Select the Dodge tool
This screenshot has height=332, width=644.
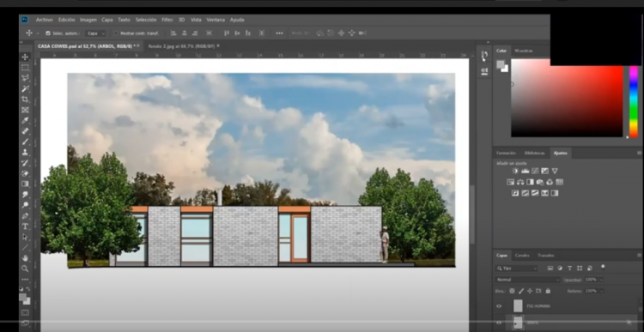(x=25, y=205)
